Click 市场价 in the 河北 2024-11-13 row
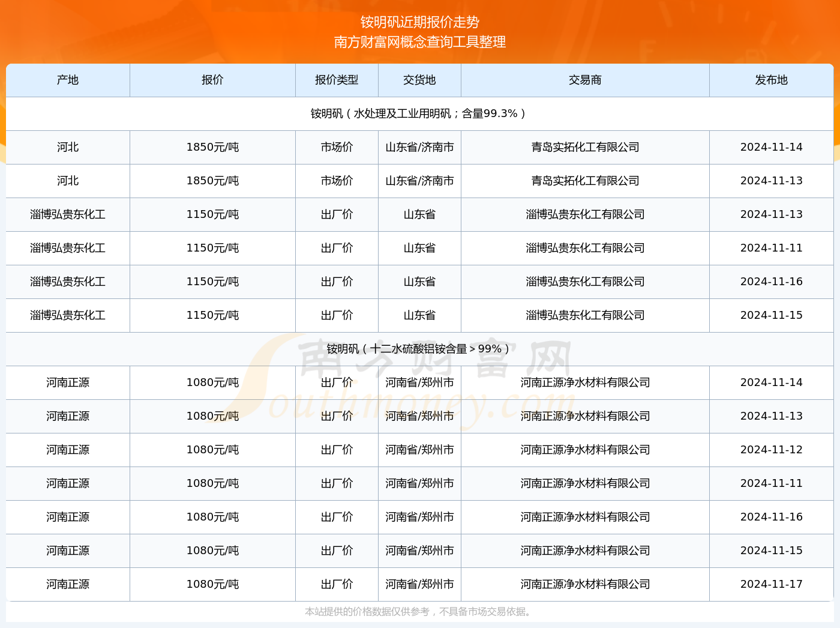The image size is (840, 628). [x=337, y=181]
